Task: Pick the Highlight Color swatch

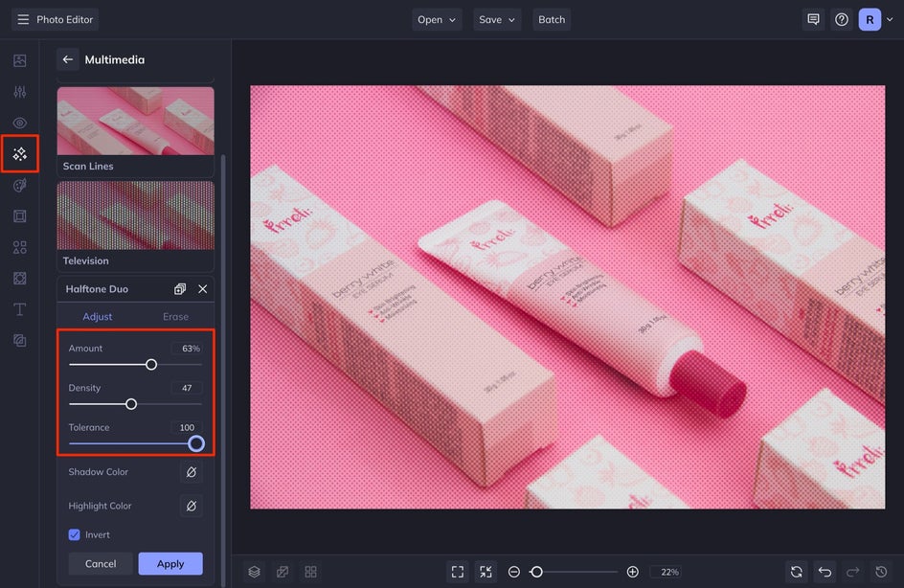Action: (191, 506)
